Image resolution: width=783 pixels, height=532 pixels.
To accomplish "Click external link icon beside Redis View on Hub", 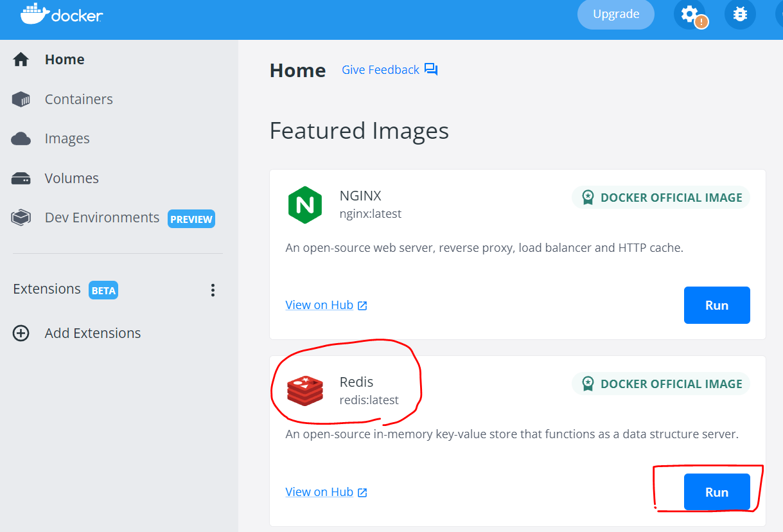I will tap(362, 493).
